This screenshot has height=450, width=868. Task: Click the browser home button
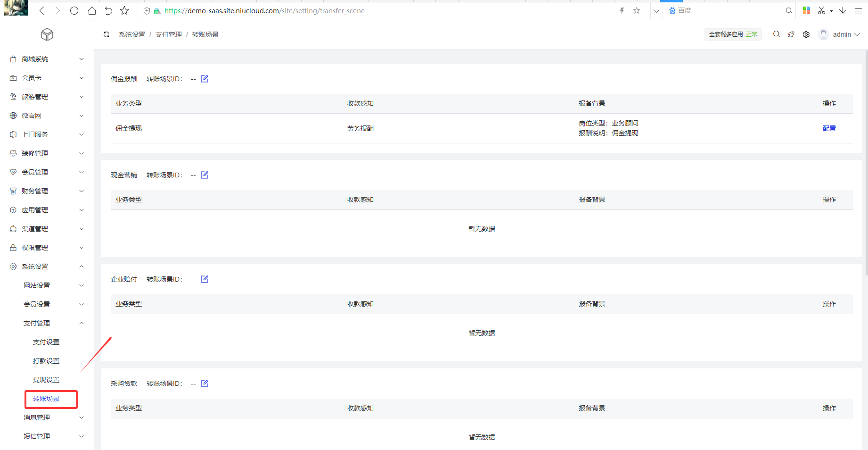point(92,11)
